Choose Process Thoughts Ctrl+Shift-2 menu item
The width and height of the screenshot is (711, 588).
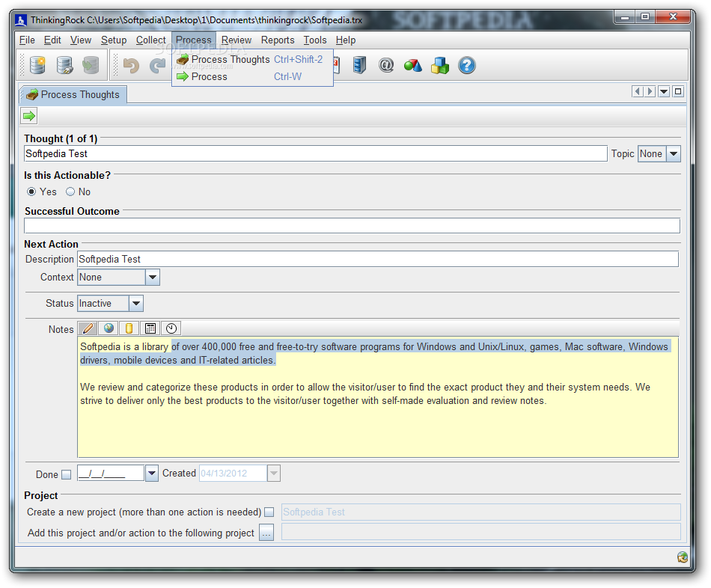click(252, 59)
